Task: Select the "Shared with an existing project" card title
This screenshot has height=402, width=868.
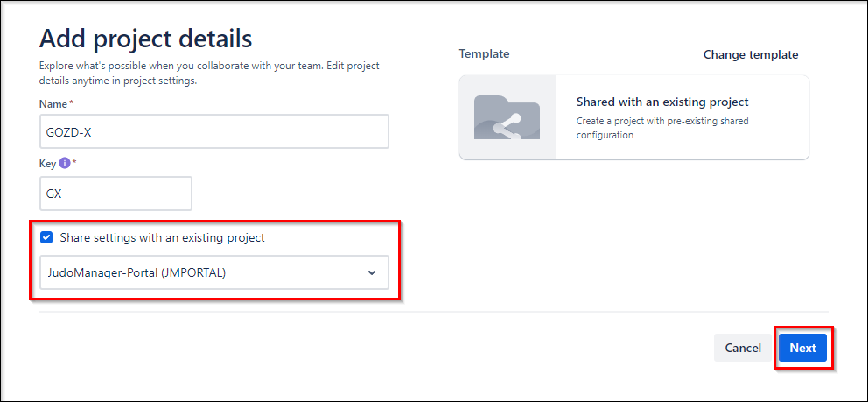Action: click(662, 102)
